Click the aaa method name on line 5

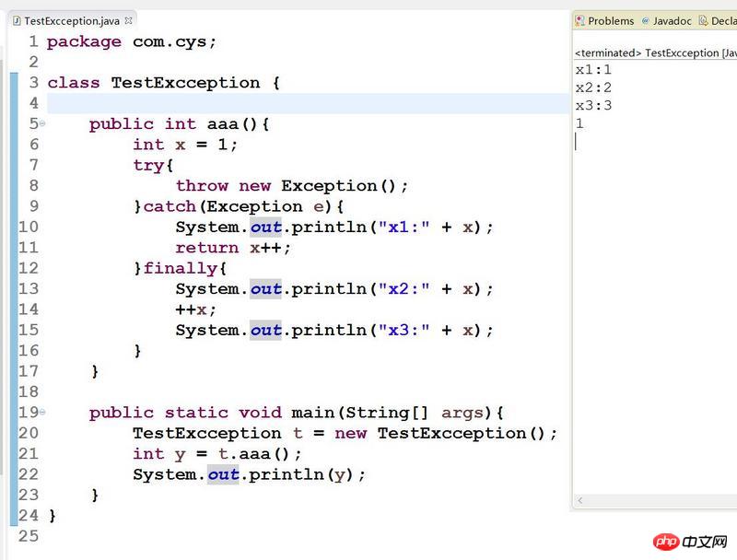223,124
